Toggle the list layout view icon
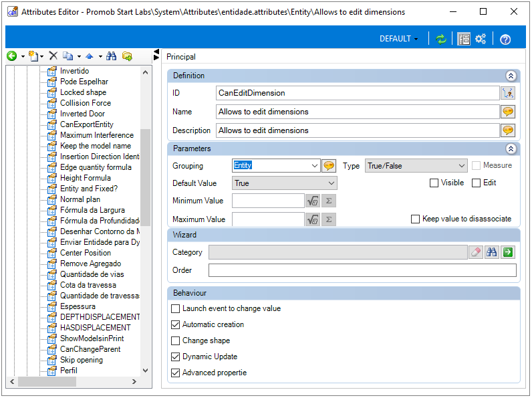 click(464, 39)
